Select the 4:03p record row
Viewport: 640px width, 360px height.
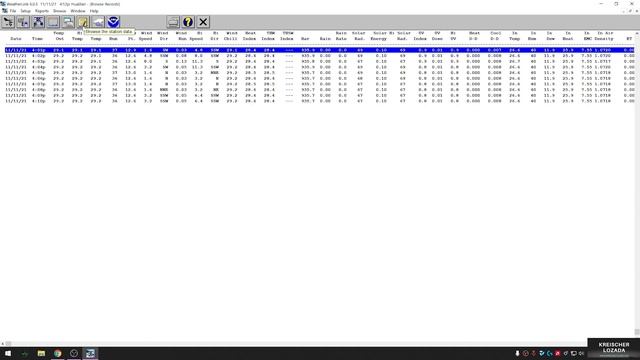[320, 61]
